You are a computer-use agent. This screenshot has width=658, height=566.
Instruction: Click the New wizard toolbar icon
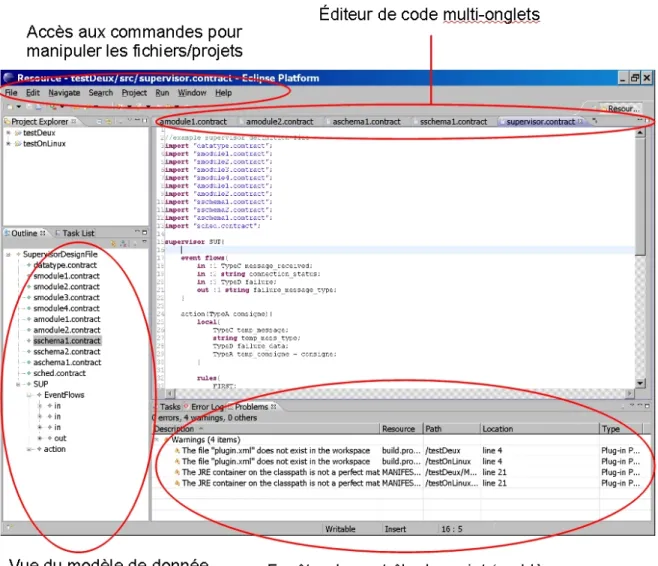(10, 107)
